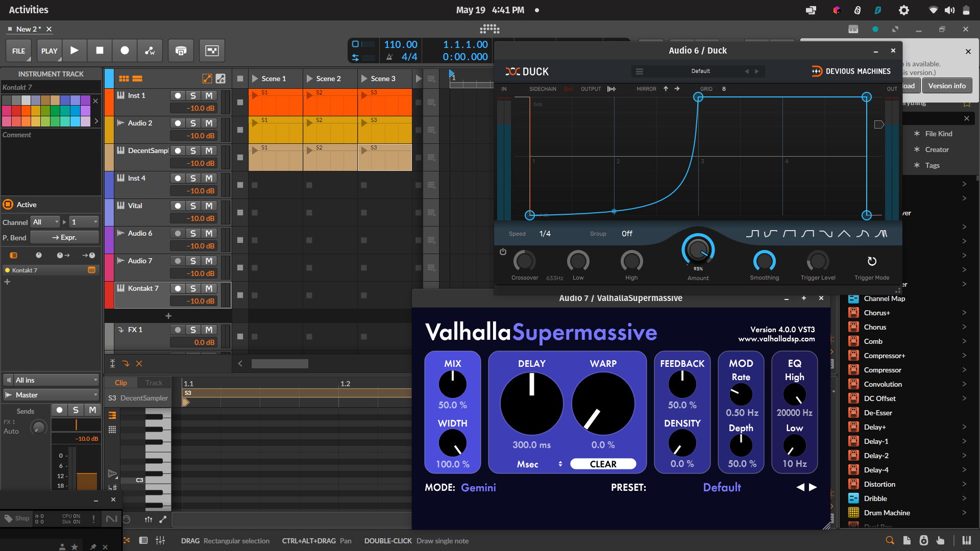Solo the Inst 1 track

point(193,95)
